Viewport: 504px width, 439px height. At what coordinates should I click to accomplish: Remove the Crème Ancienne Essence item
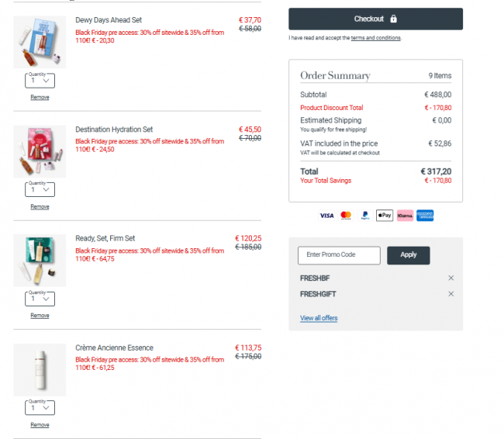[40, 425]
